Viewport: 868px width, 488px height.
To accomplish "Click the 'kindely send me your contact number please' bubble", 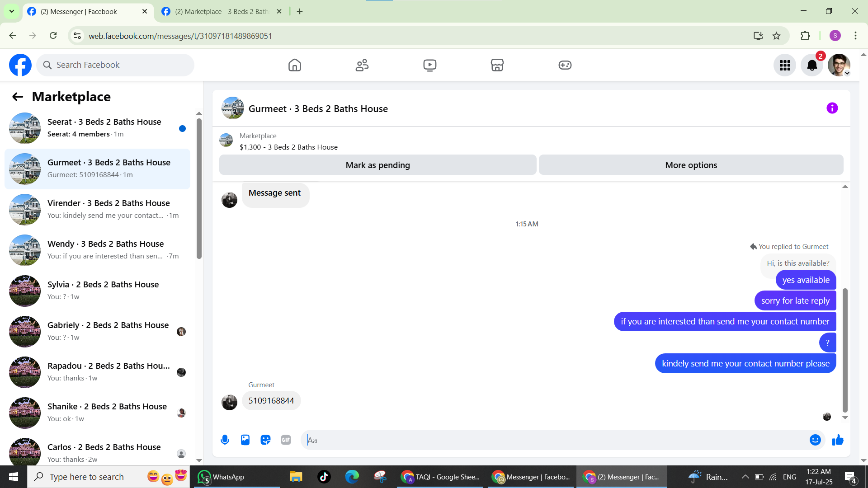I will click(x=745, y=364).
